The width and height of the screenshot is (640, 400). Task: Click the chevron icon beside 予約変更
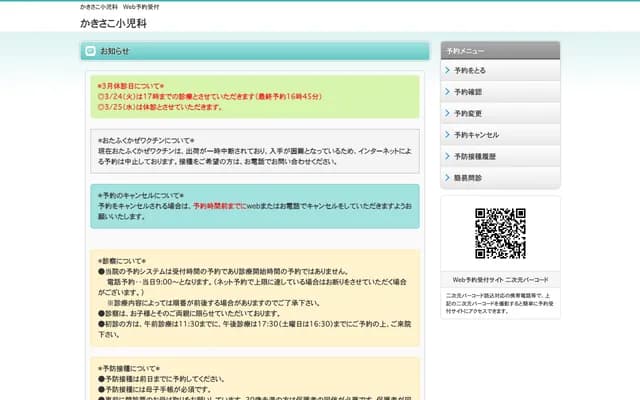pos(446,114)
